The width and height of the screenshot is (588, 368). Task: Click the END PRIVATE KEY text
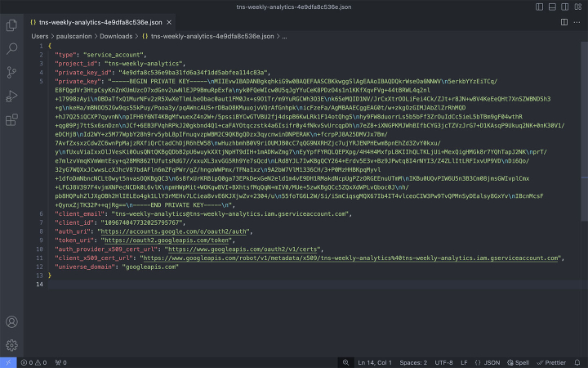click(177, 205)
